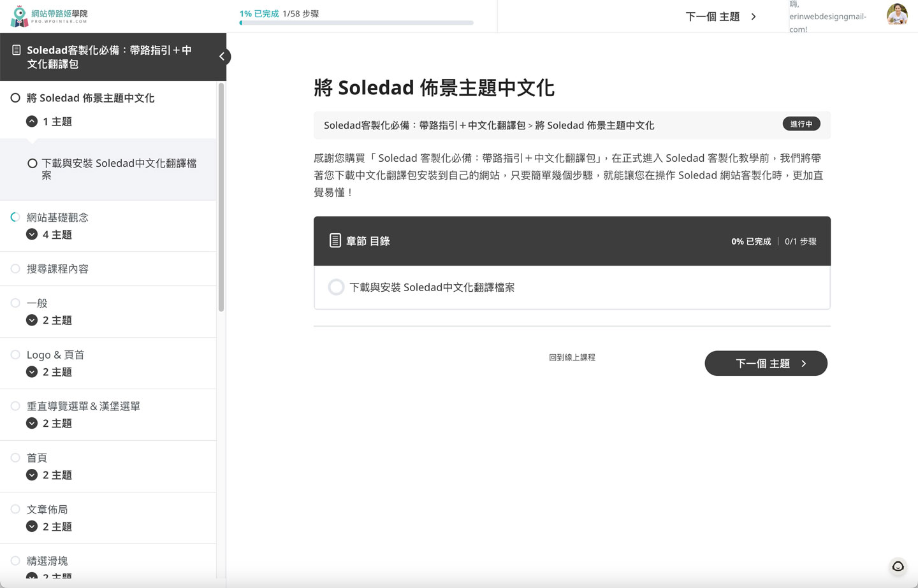Click the dark 下一個 主題 button

click(766, 363)
